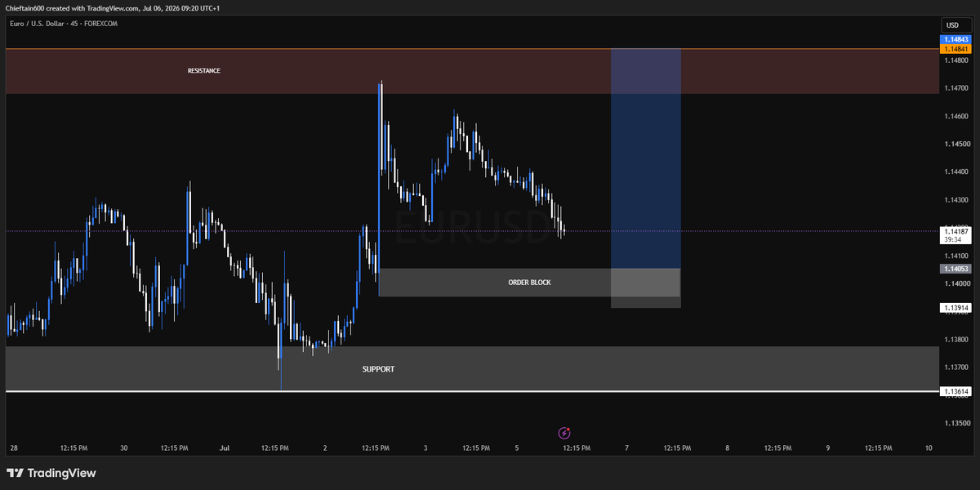Click the 1.13800 axis price
The height and width of the screenshot is (490, 980).
point(956,340)
